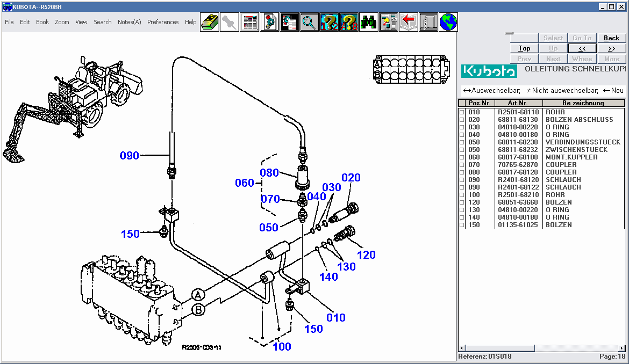Click part label 080 in diagram

pos(269,173)
